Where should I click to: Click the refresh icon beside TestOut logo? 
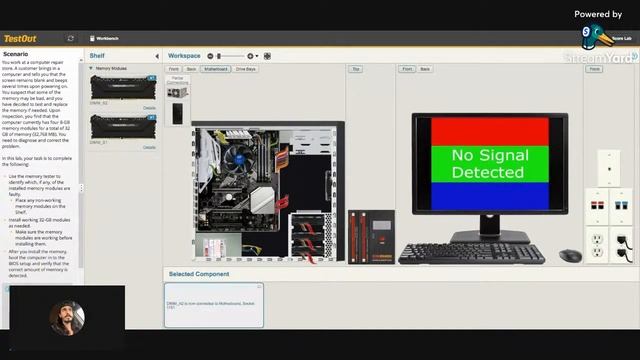click(71, 38)
